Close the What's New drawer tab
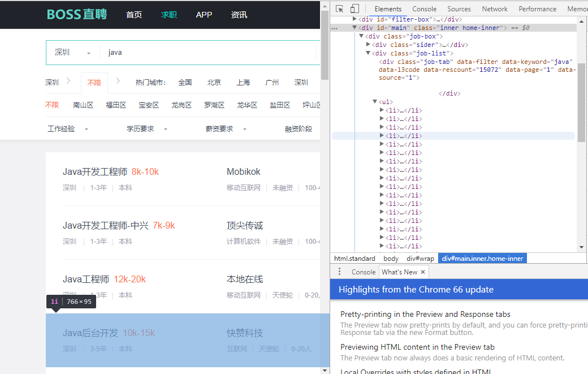This screenshot has height=374, width=588. point(423,272)
